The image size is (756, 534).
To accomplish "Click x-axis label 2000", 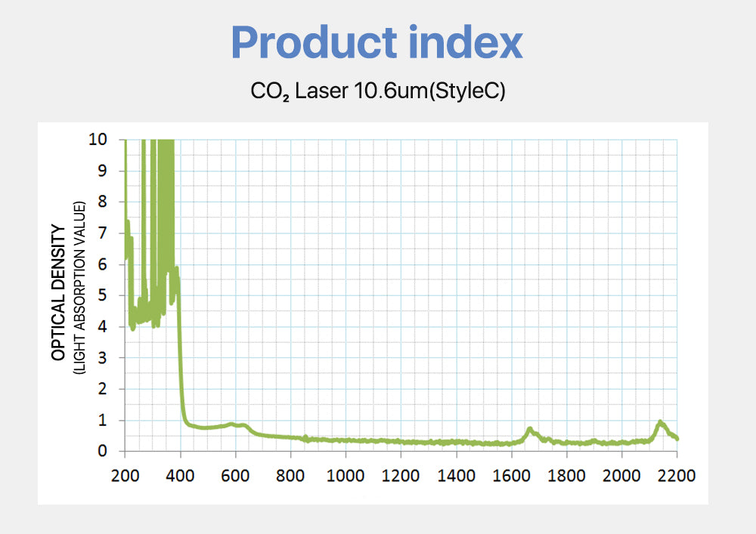I will click(x=621, y=476).
